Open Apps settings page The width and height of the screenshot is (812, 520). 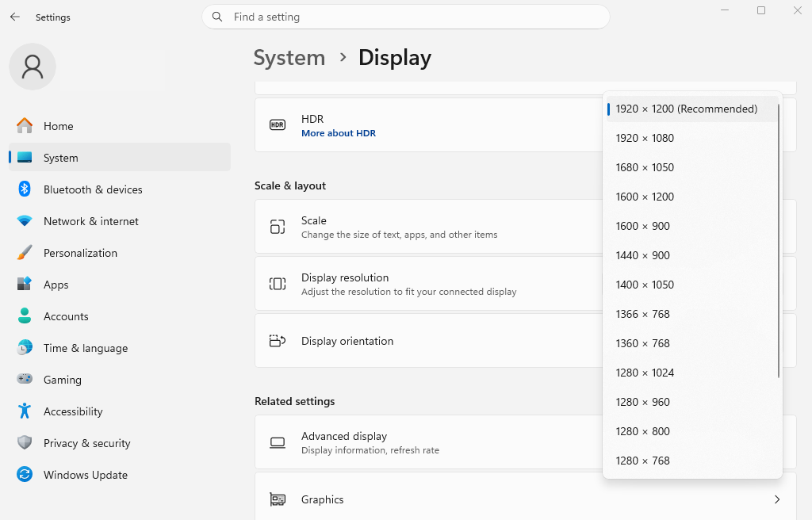pyautogui.click(x=120, y=285)
